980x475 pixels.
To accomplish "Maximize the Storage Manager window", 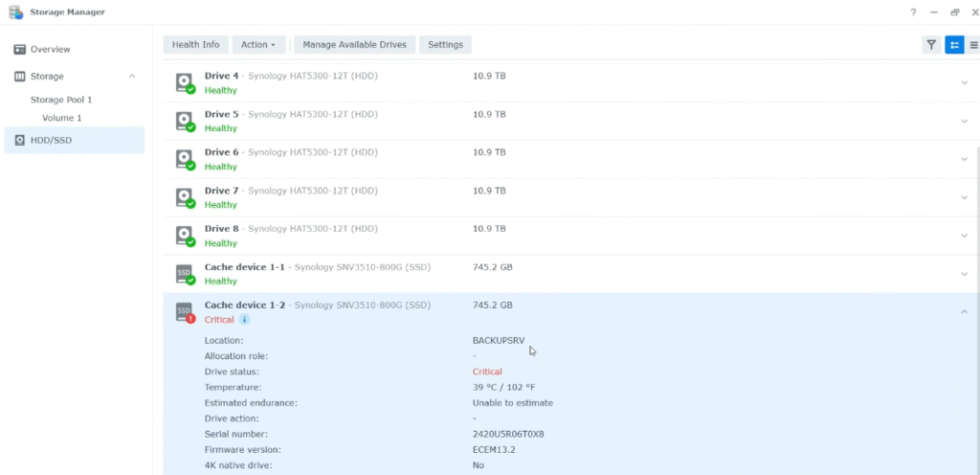I will 954,12.
